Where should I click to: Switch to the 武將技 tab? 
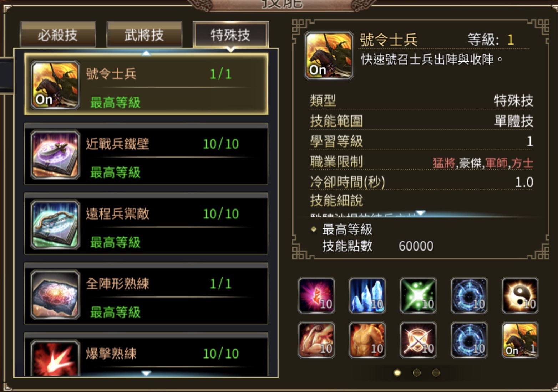(144, 35)
